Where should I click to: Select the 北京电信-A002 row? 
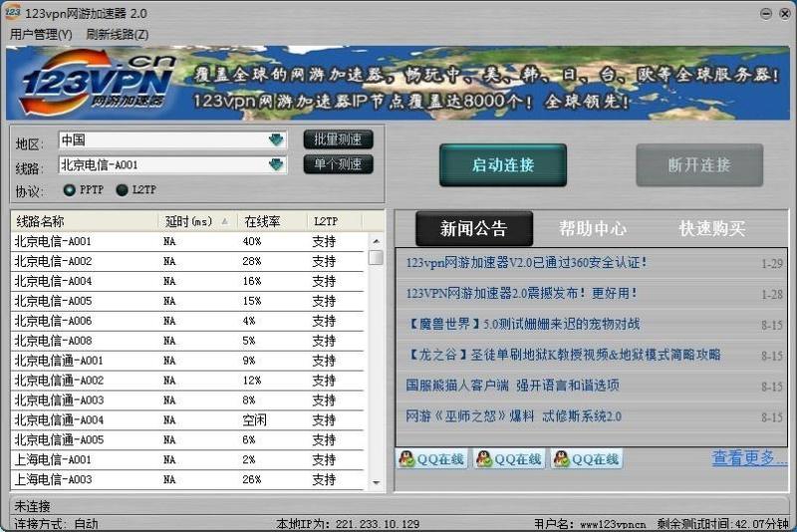pos(187,261)
